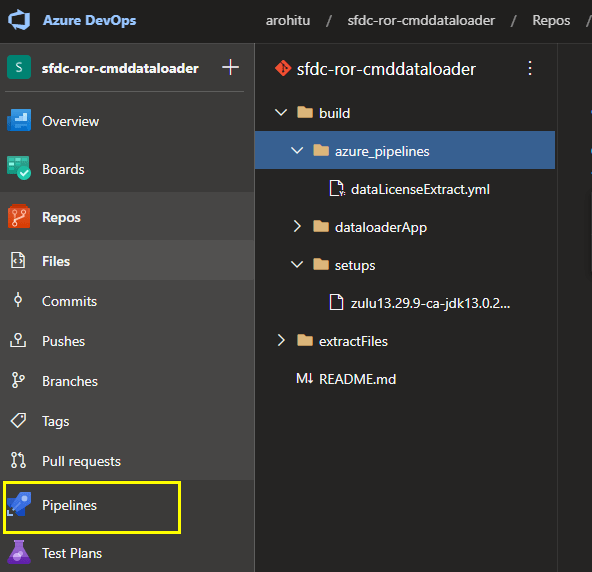Click the purple Test Plans flask icon
592x572 pixels.
click(19, 552)
